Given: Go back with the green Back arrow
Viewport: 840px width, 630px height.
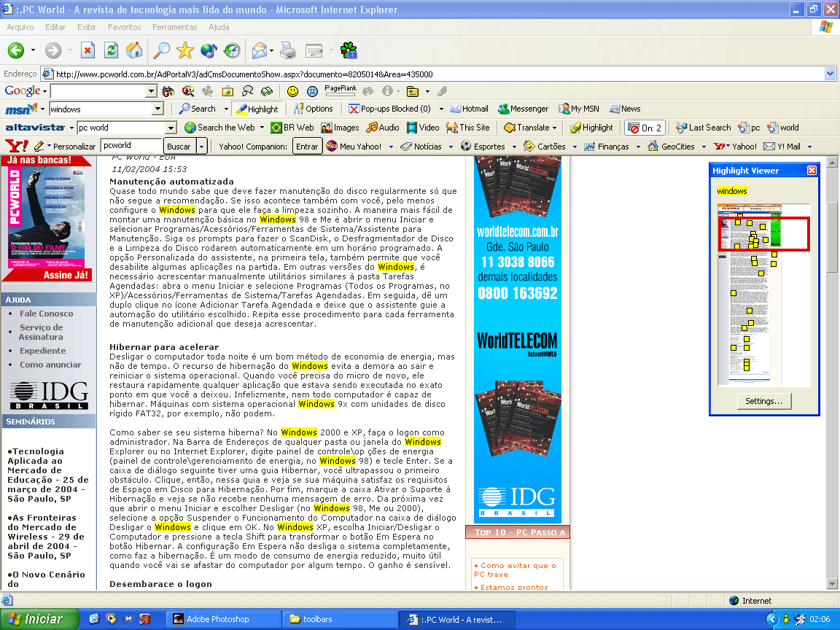Looking at the screenshot, I should click(x=15, y=50).
